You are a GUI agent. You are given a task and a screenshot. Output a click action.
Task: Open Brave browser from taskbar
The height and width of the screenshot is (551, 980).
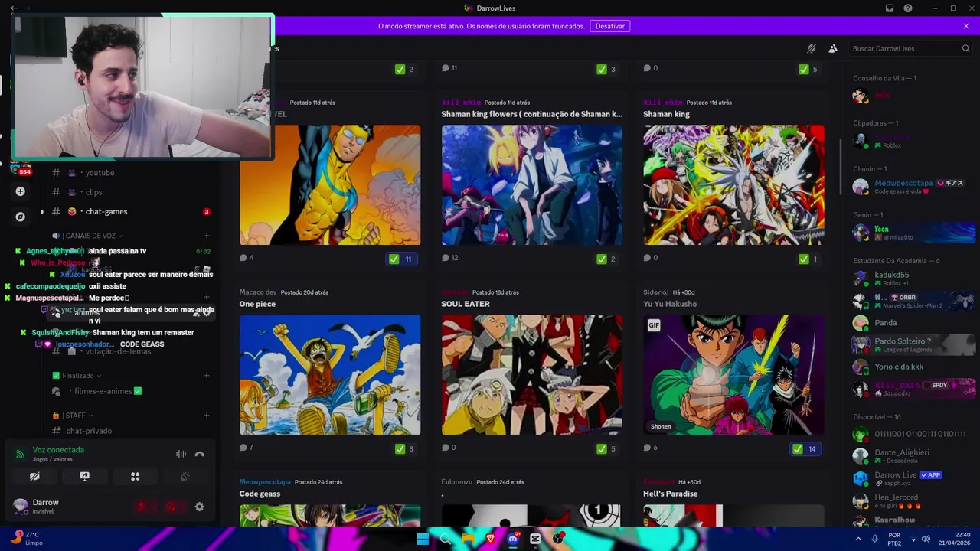coord(490,539)
